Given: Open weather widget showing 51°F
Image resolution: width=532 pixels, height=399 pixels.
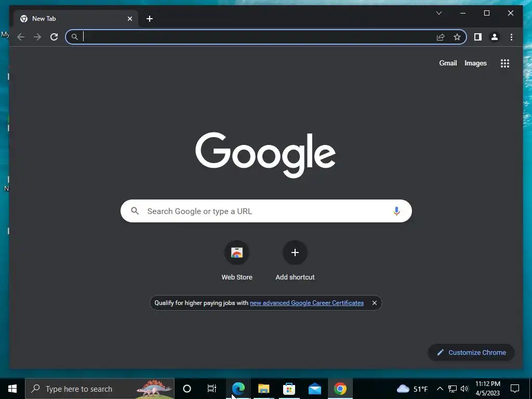Looking at the screenshot, I should click(412, 389).
